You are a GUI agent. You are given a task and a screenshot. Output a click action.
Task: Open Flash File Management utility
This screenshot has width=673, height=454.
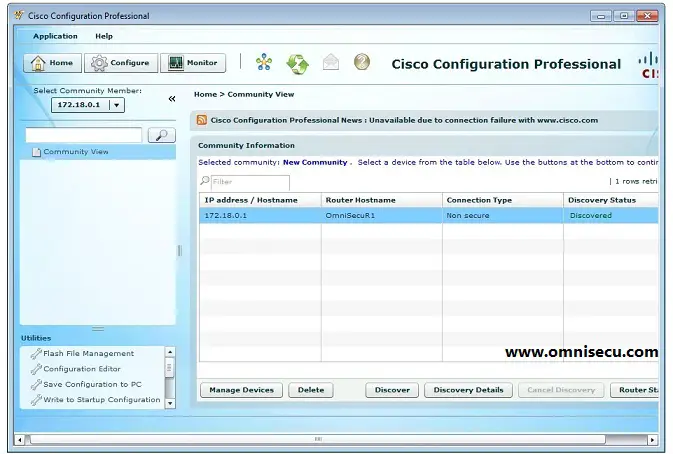pyautogui.click(x=88, y=354)
